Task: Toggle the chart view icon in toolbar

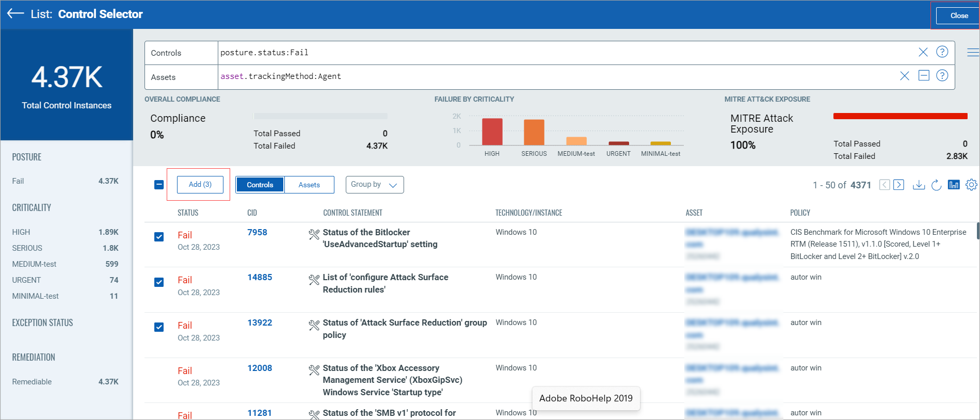Action: coord(954,185)
